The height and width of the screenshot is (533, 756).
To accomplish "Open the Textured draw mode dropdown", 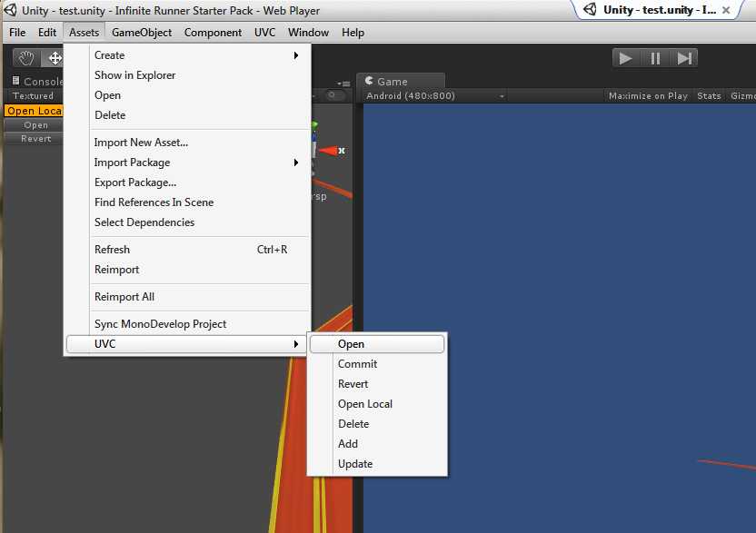I will pyautogui.click(x=34, y=96).
